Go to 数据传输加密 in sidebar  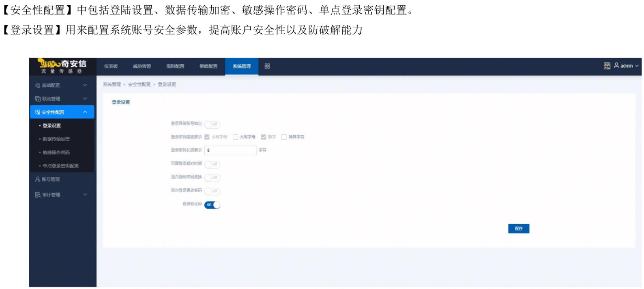(56, 139)
